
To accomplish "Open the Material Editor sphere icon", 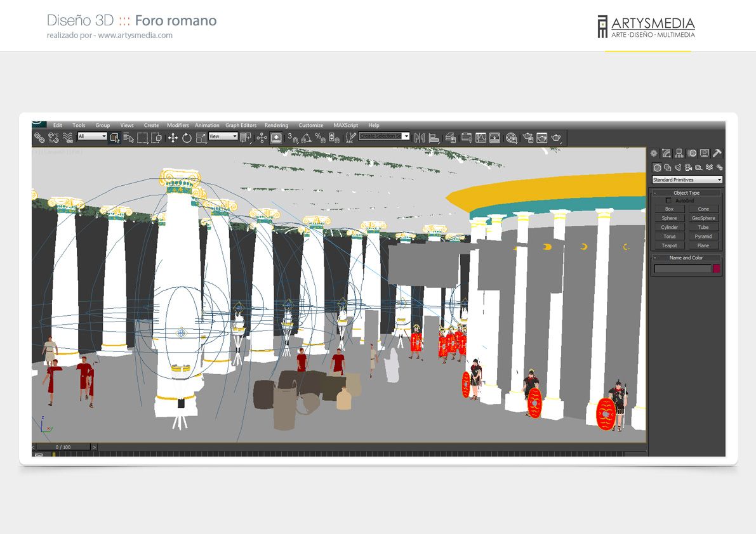I will tap(512, 138).
